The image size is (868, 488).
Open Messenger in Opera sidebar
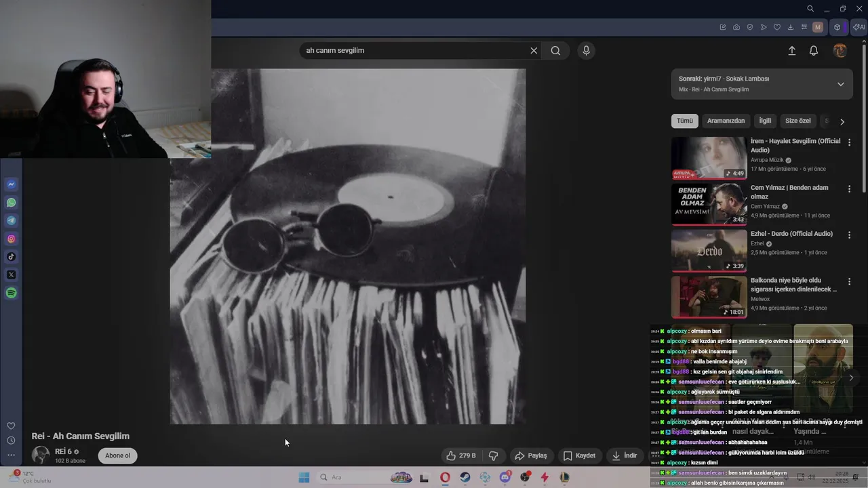11,184
